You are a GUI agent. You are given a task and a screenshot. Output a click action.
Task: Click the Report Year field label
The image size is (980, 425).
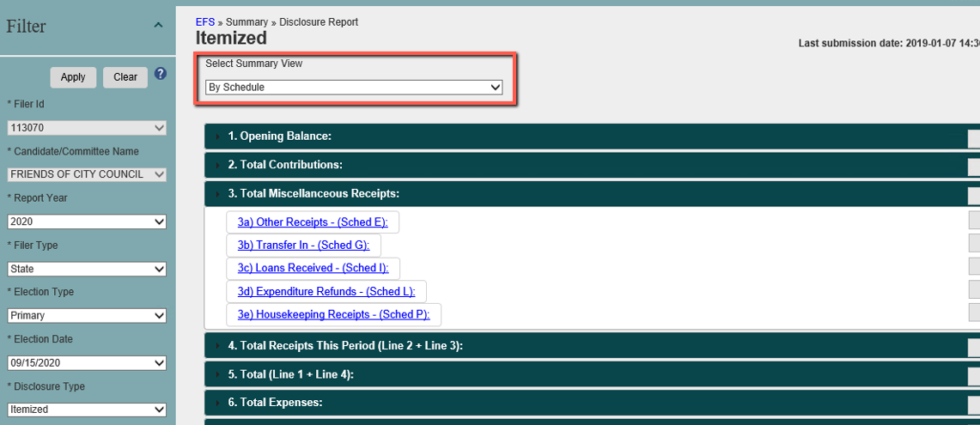pyautogui.click(x=37, y=198)
